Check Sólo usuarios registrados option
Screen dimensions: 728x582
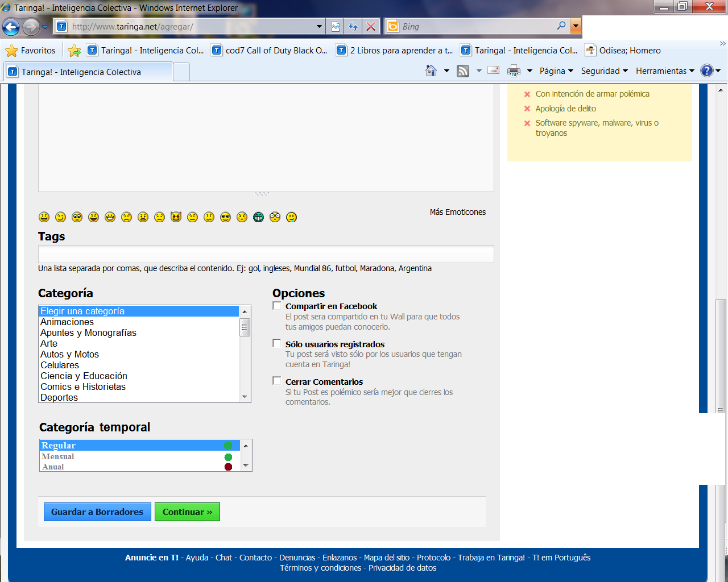click(277, 343)
